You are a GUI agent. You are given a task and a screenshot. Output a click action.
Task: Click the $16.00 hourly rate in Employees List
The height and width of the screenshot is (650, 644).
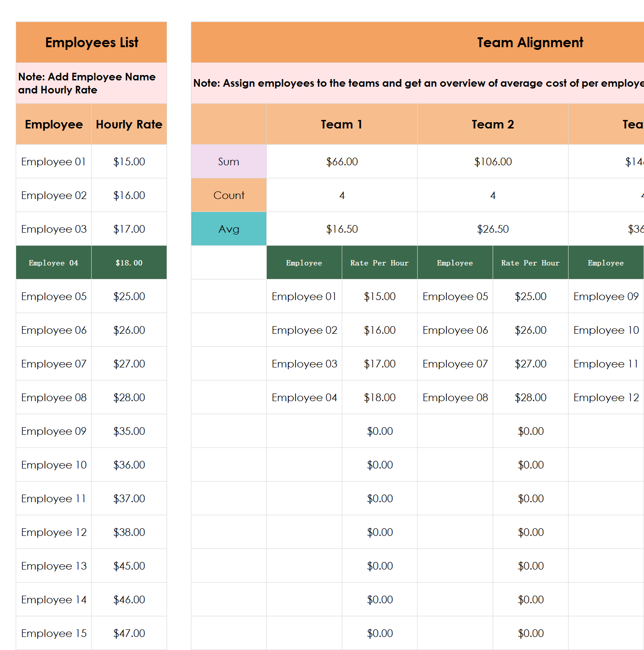tap(129, 195)
